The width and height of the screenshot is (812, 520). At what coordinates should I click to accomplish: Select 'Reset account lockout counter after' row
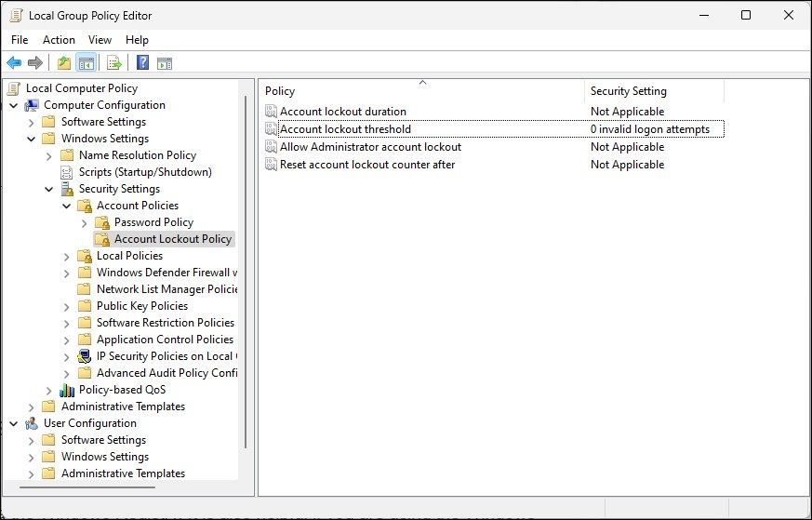[494, 164]
